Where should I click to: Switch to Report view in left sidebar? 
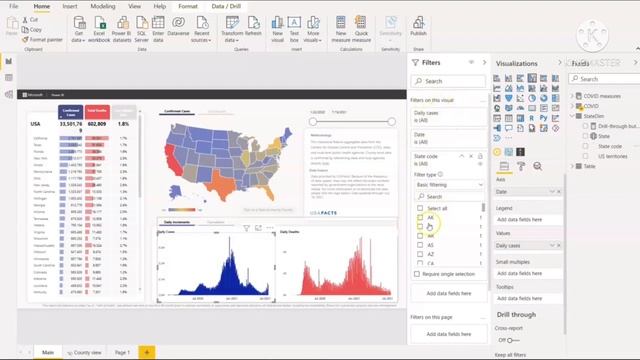click(9, 61)
